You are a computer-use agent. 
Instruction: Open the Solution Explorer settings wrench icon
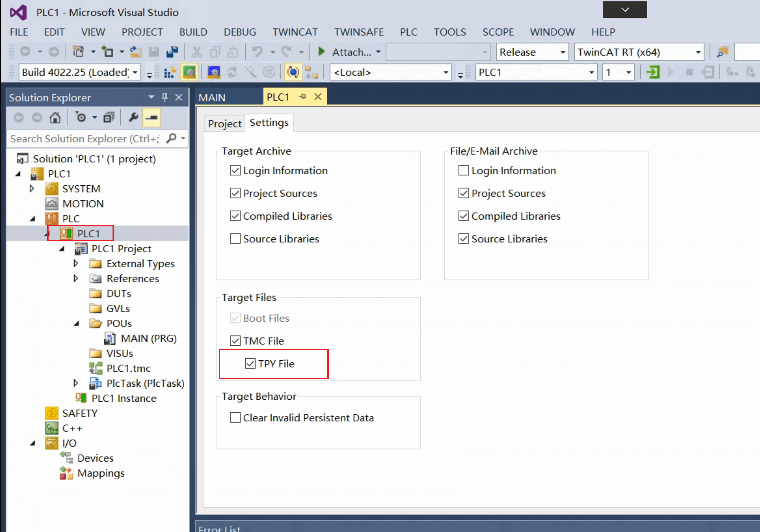coord(133,117)
